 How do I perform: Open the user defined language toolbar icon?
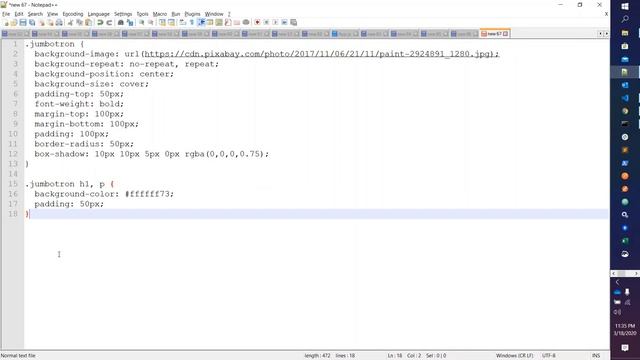pos(210,22)
